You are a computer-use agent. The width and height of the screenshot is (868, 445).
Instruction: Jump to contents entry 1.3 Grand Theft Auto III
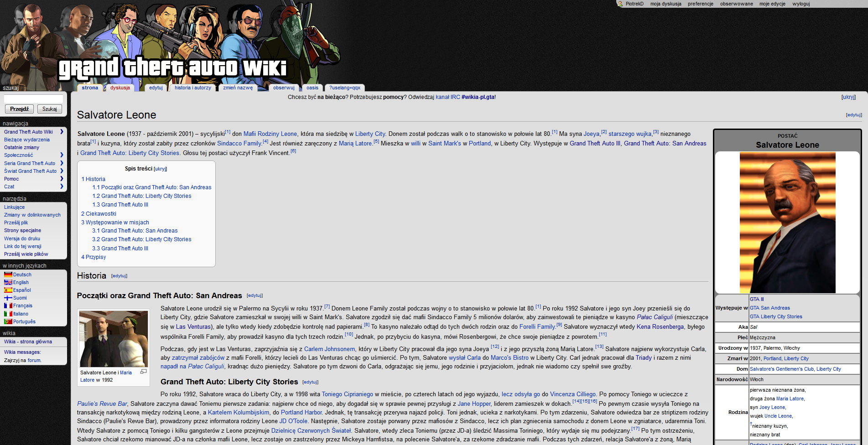(120, 205)
